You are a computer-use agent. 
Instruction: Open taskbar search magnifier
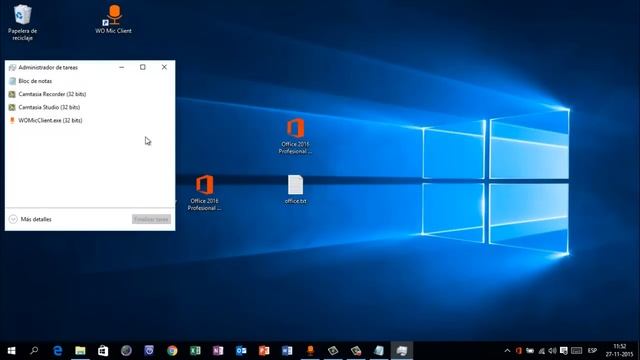(34, 351)
